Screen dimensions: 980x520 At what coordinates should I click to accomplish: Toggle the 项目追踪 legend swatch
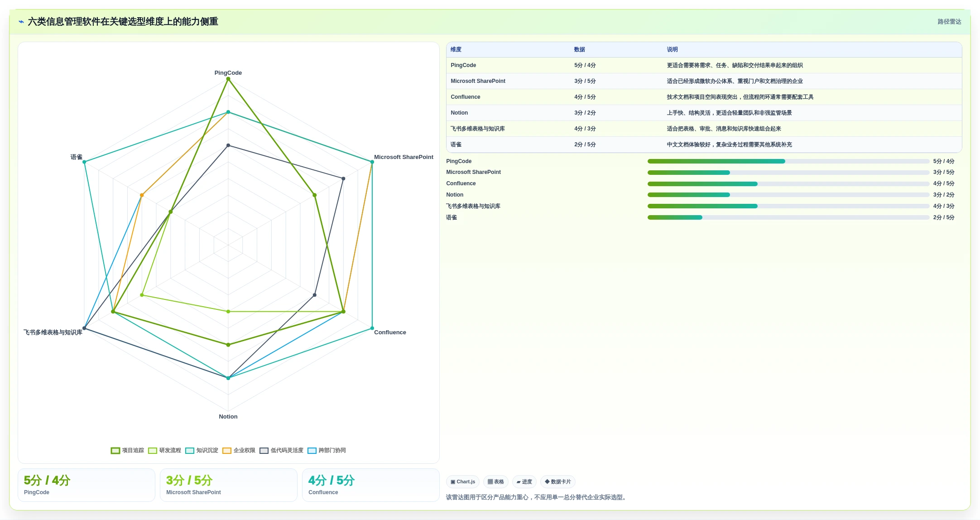point(115,451)
